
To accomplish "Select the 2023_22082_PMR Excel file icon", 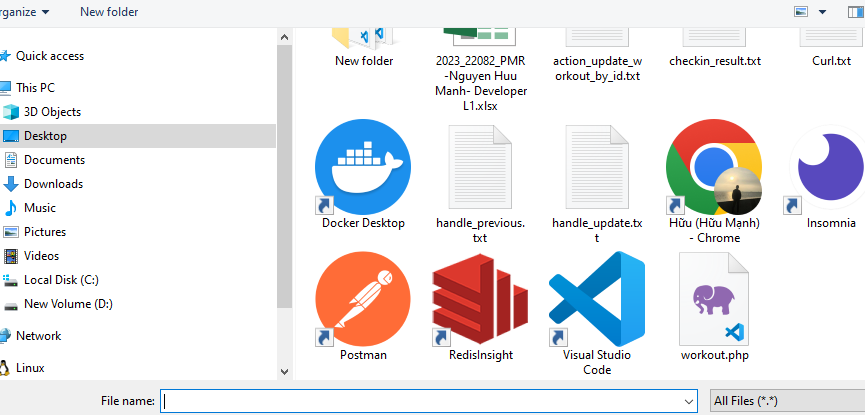I will pyautogui.click(x=480, y=36).
